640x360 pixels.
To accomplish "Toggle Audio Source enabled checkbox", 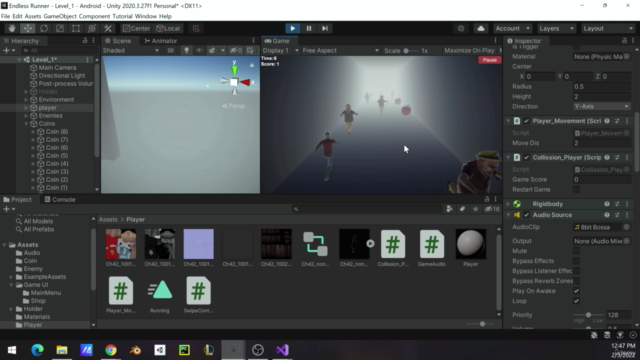I will pyautogui.click(x=527, y=215).
